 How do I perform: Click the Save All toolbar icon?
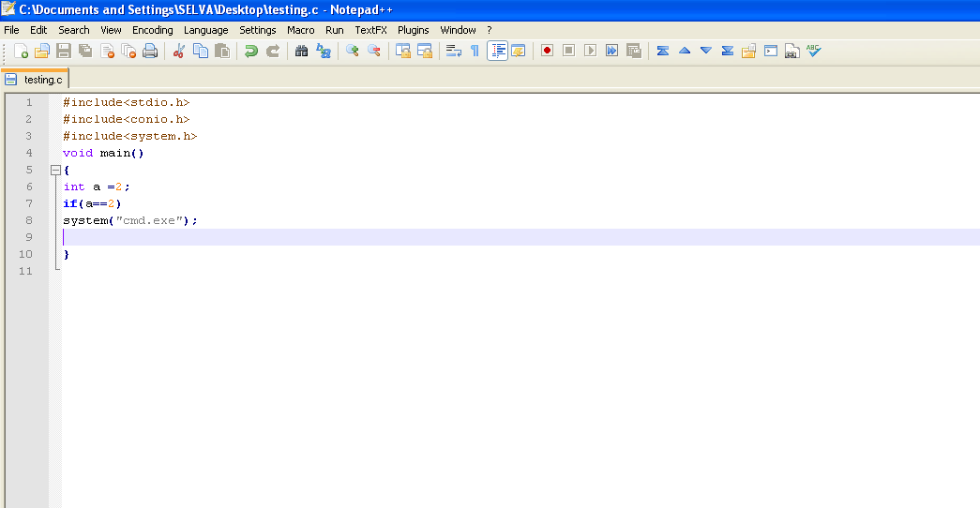point(85,51)
